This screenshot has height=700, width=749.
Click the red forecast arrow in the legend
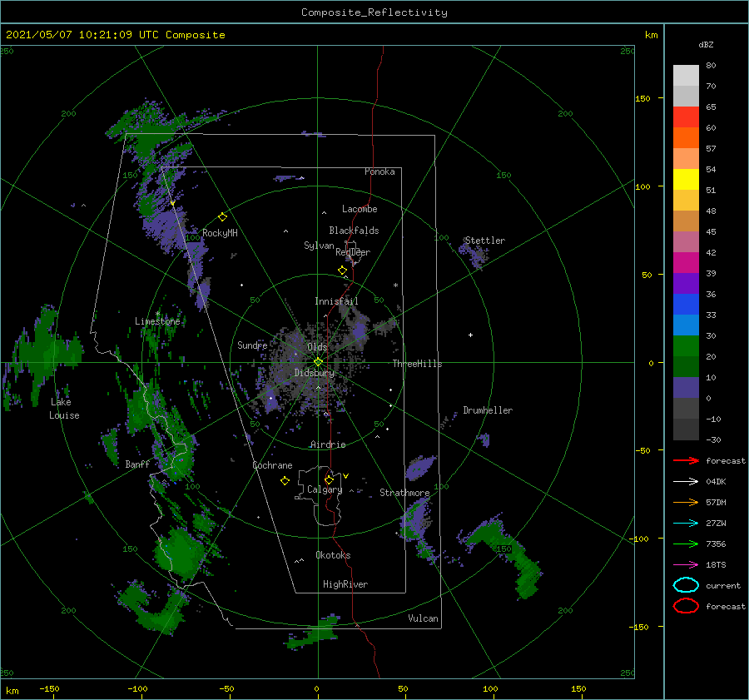(686, 460)
